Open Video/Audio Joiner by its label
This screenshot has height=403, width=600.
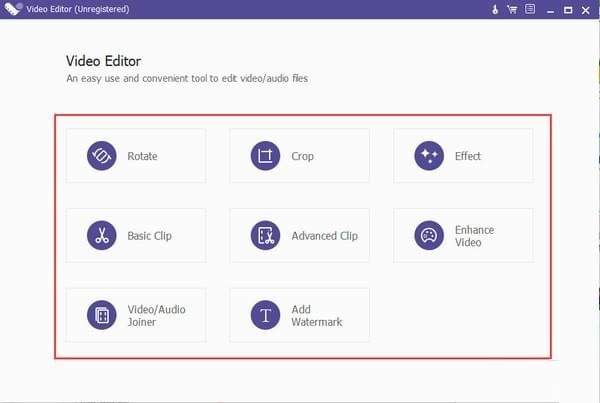157,316
